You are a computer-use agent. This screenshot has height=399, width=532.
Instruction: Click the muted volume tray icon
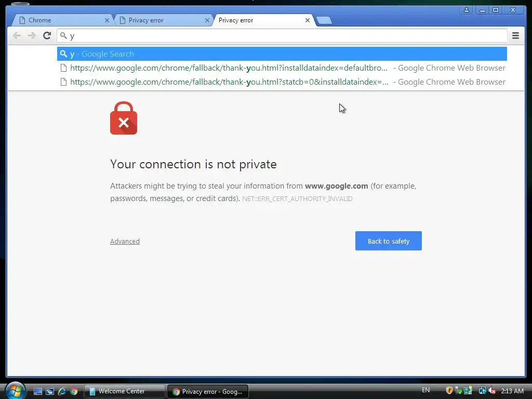491,391
